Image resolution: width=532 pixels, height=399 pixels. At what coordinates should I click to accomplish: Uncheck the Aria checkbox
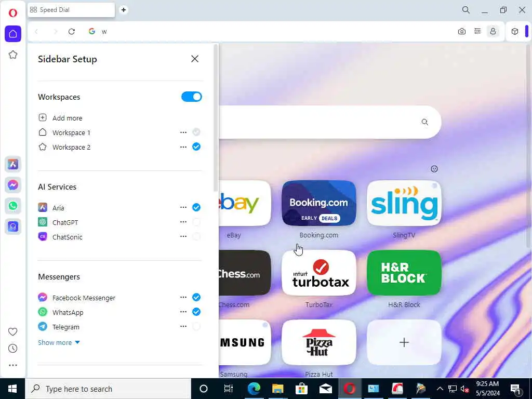pyautogui.click(x=196, y=207)
